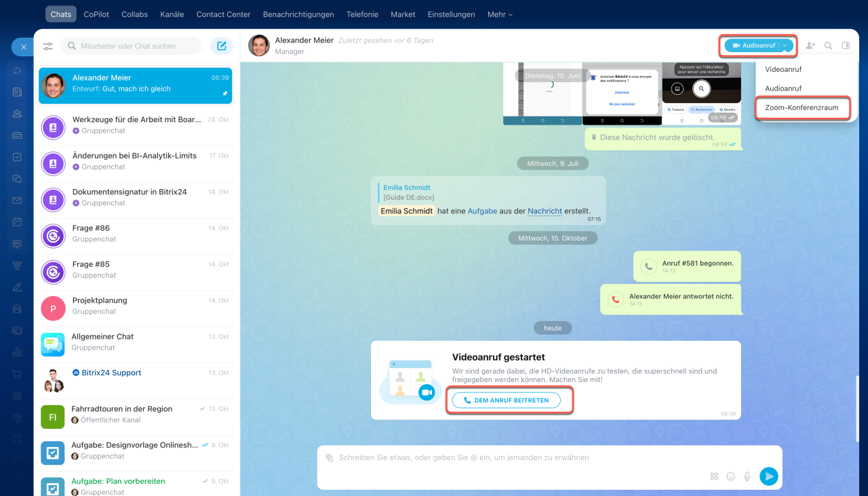This screenshot has width=868, height=496.
Task: Open the feed icon in left sidebar
Action: [x=17, y=92]
